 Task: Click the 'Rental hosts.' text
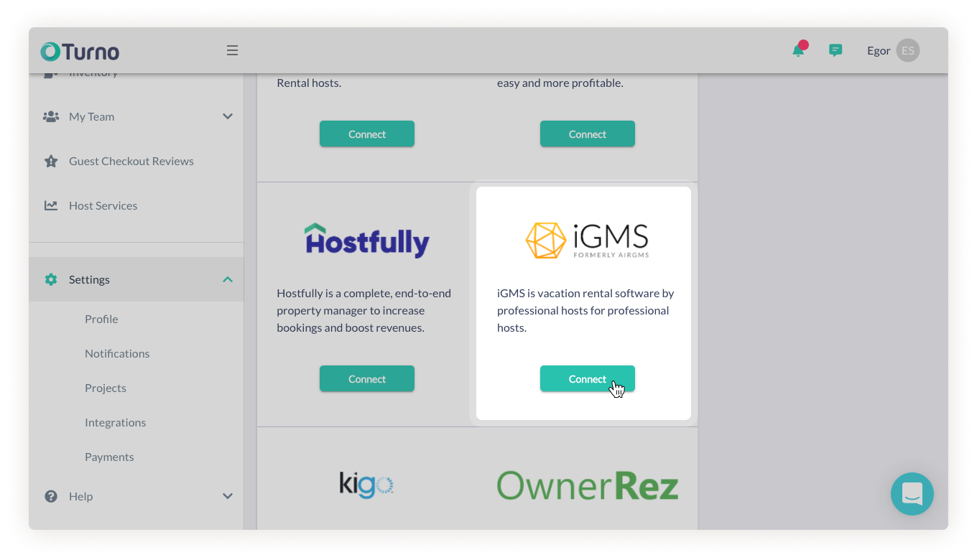click(x=309, y=83)
